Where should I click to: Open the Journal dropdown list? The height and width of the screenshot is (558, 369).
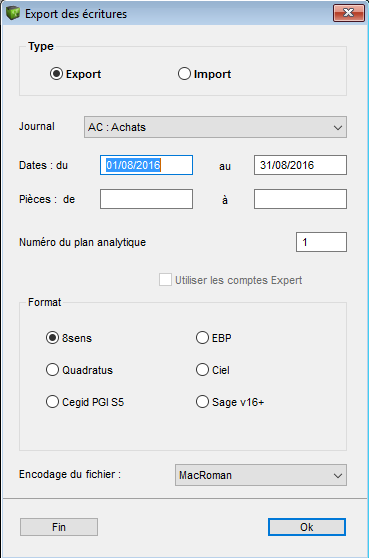tap(215, 127)
